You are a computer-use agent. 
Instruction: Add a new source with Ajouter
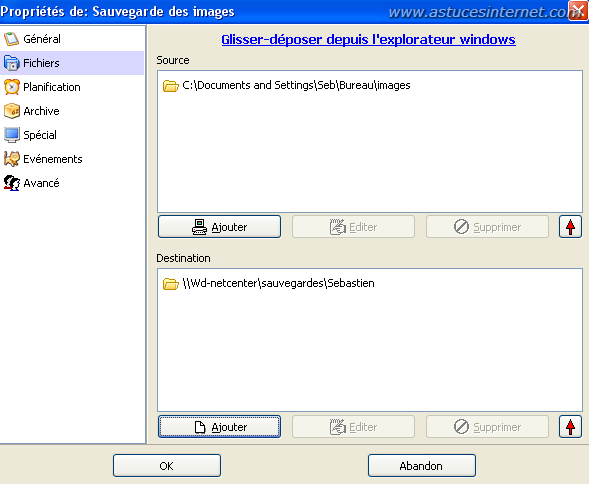tap(219, 227)
